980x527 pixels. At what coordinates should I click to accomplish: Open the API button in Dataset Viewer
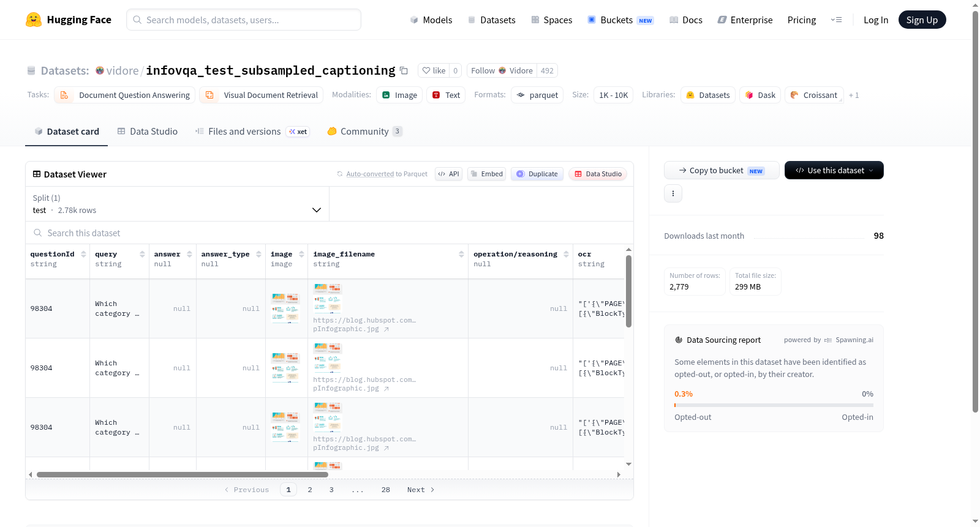tap(448, 174)
